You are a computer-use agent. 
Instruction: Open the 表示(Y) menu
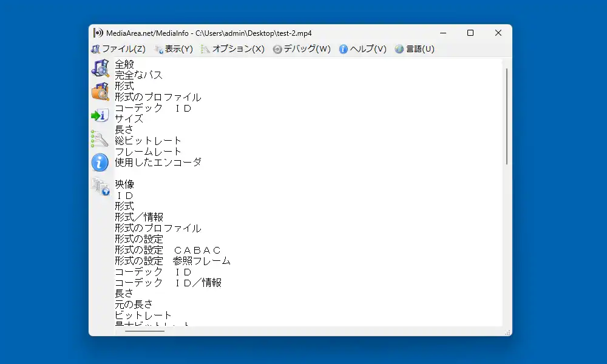coord(174,49)
